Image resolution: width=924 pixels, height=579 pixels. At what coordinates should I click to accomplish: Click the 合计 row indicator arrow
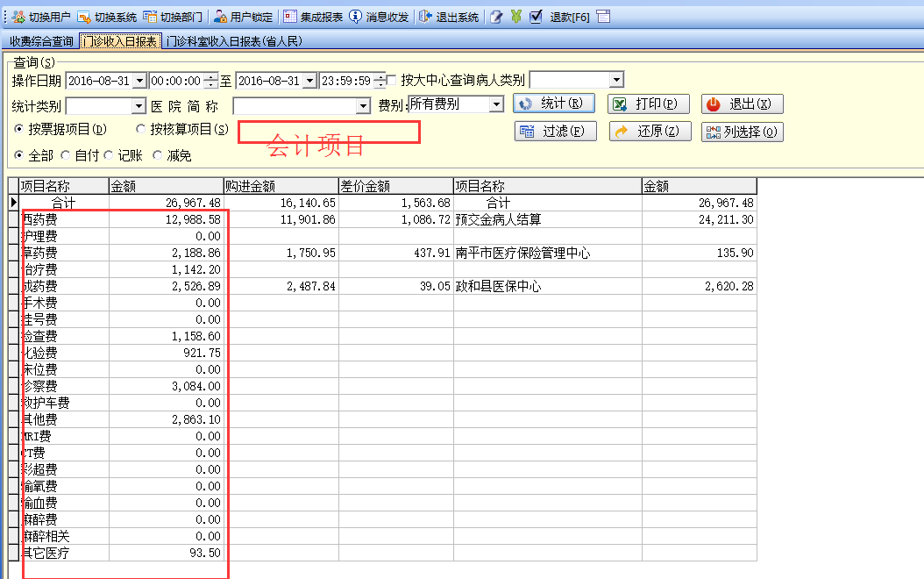tap(13, 203)
